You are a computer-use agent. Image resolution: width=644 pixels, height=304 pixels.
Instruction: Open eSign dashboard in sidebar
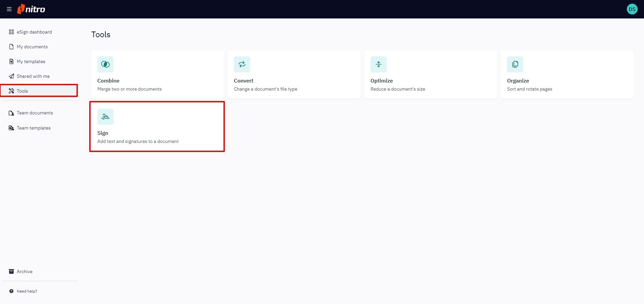click(34, 32)
